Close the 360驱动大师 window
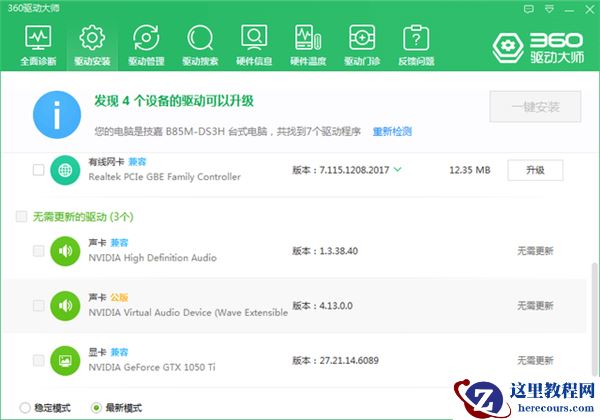Screen dimensions: 600x420 [x=590, y=10]
